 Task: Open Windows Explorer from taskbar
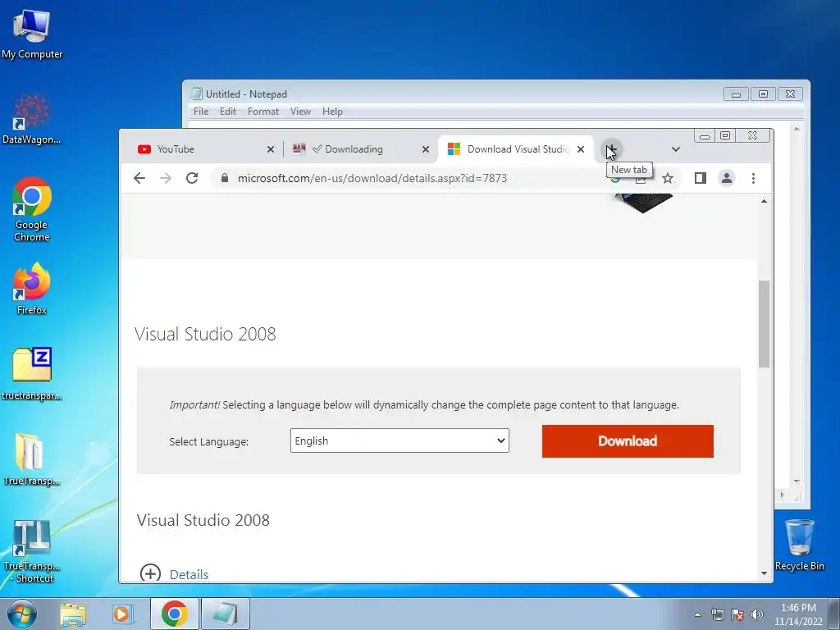(73, 614)
